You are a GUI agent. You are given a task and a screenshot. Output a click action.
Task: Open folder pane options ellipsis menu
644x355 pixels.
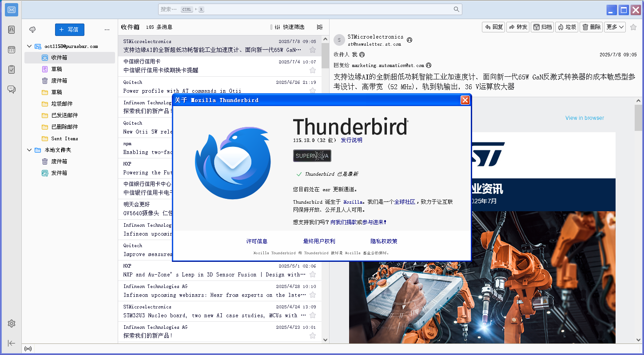107,30
